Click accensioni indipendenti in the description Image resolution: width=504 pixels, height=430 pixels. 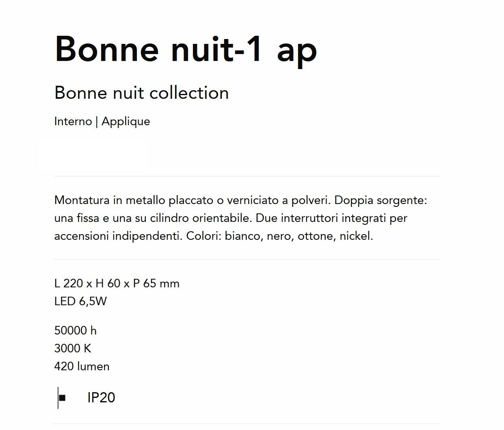coord(119,236)
